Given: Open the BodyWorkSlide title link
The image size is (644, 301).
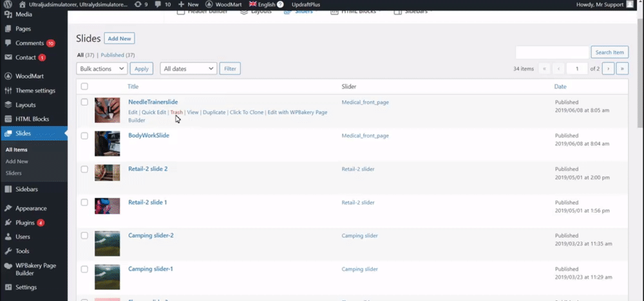Looking at the screenshot, I should [149, 135].
